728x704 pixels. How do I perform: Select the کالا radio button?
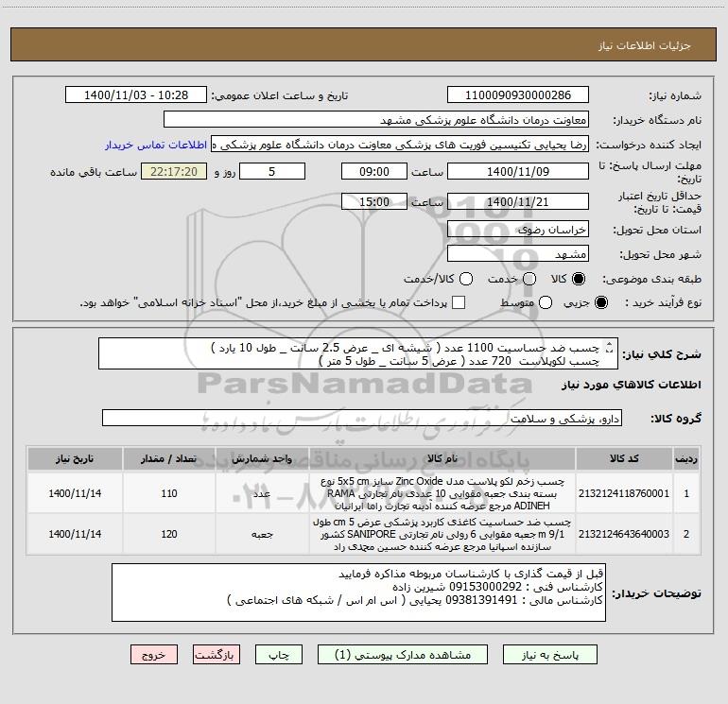579,279
